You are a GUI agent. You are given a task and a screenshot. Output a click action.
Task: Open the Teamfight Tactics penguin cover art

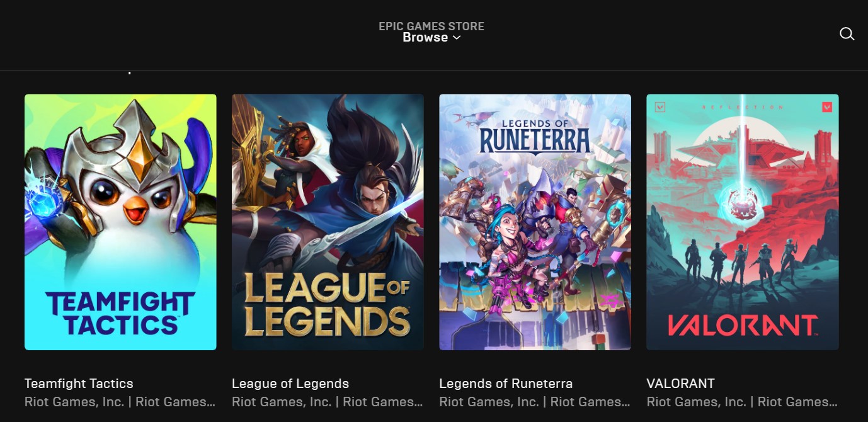pyautogui.click(x=120, y=222)
